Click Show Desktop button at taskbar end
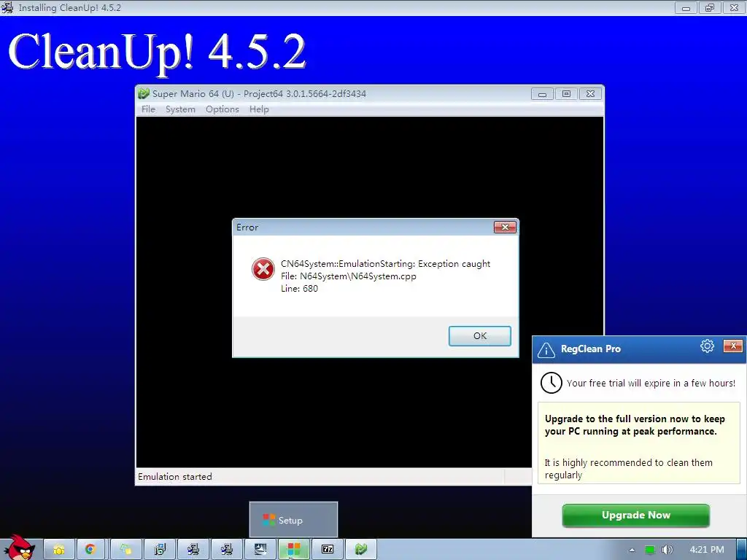The height and width of the screenshot is (560, 747). click(x=742, y=550)
